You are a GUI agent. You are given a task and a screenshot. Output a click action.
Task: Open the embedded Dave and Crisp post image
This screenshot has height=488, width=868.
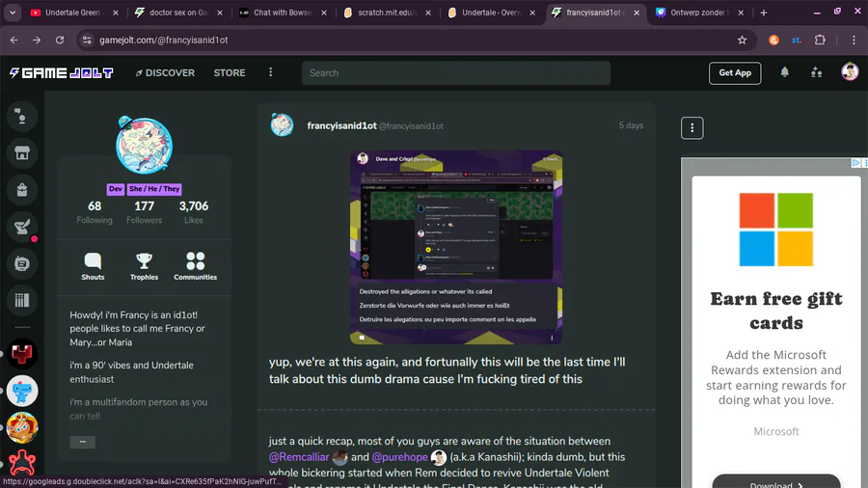coord(456,247)
